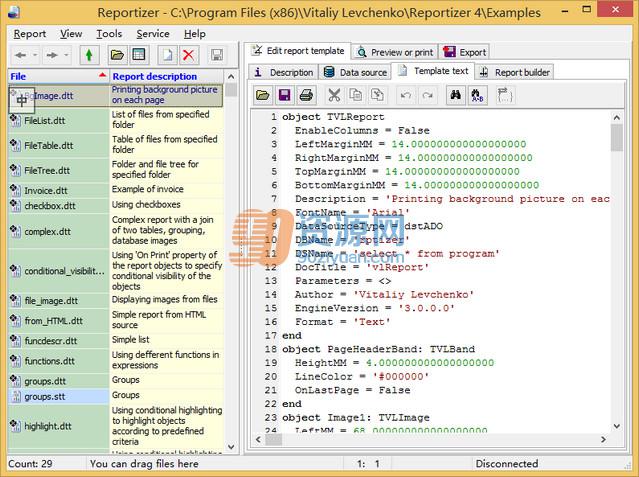Click Report description column header
The image size is (639, 477).
[x=166, y=76]
